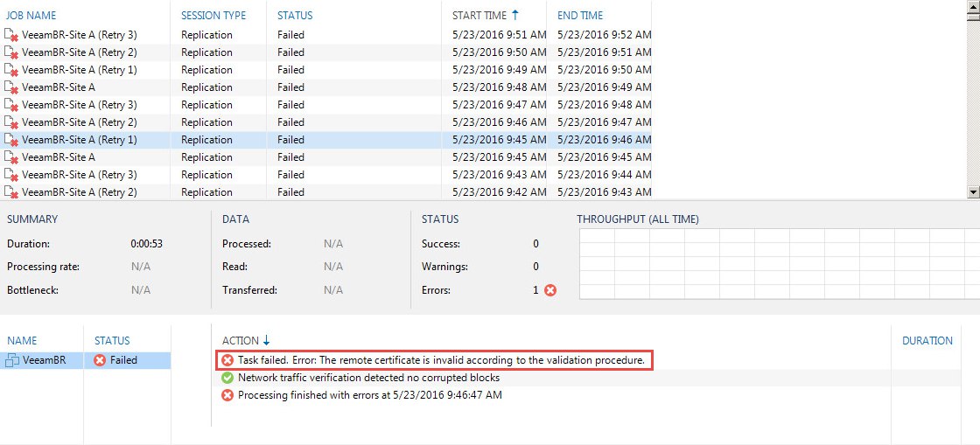Click the red error icon beside Errors count
The width and height of the screenshot is (980, 445).
550,290
